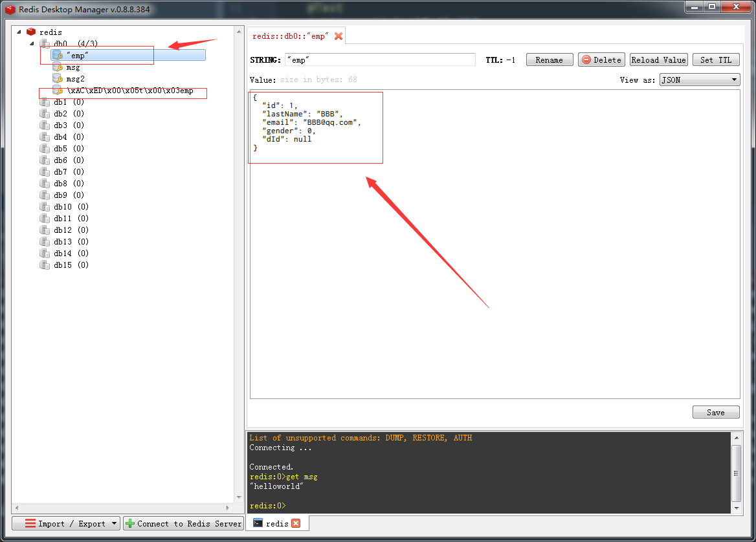Select db12 (0) in the tree
Image resolution: width=756 pixels, height=542 pixels.
(71, 230)
